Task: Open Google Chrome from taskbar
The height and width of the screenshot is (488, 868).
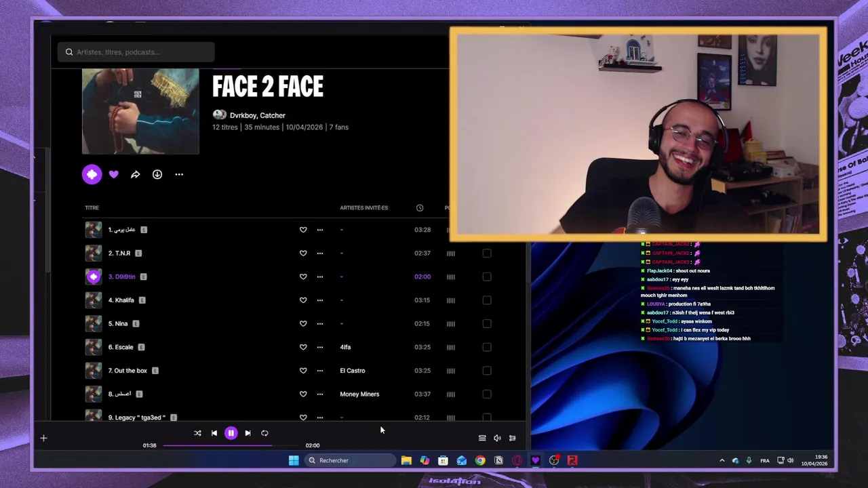Action: (480, 461)
